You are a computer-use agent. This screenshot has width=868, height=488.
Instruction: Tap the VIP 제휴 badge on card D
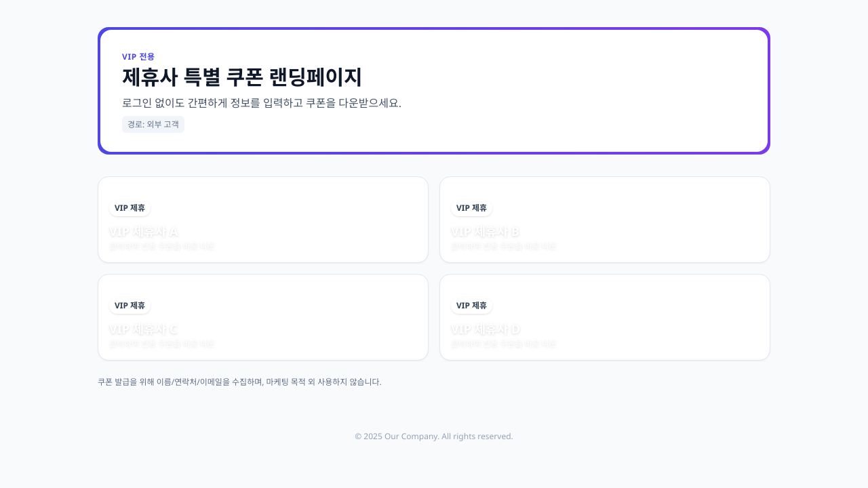click(471, 306)
